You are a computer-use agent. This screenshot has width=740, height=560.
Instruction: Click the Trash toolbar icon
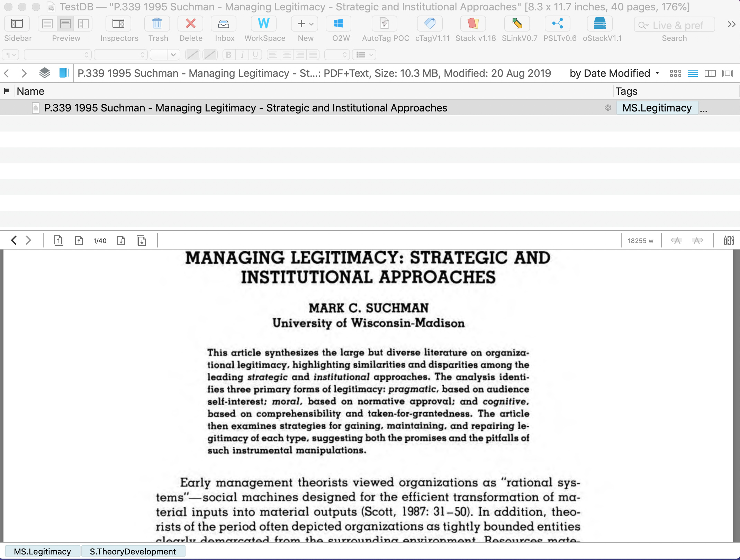tap(157, 24)
